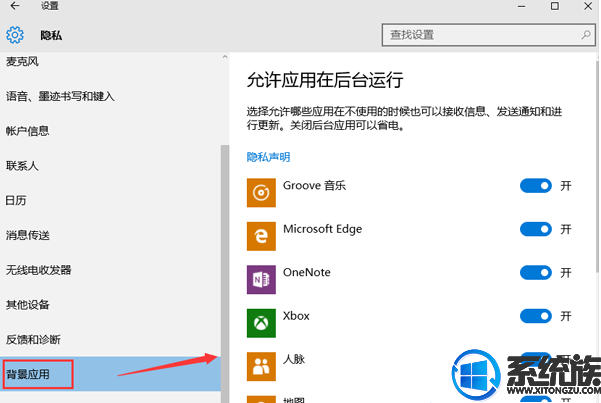
Task: Open the 隐私声明 link
Action: 268,157
